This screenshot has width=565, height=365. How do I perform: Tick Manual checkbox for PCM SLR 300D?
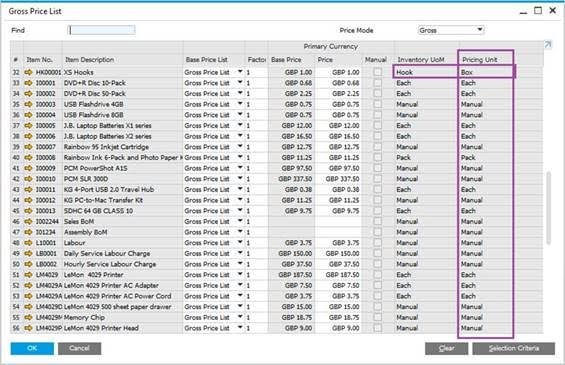pos(377,179)
